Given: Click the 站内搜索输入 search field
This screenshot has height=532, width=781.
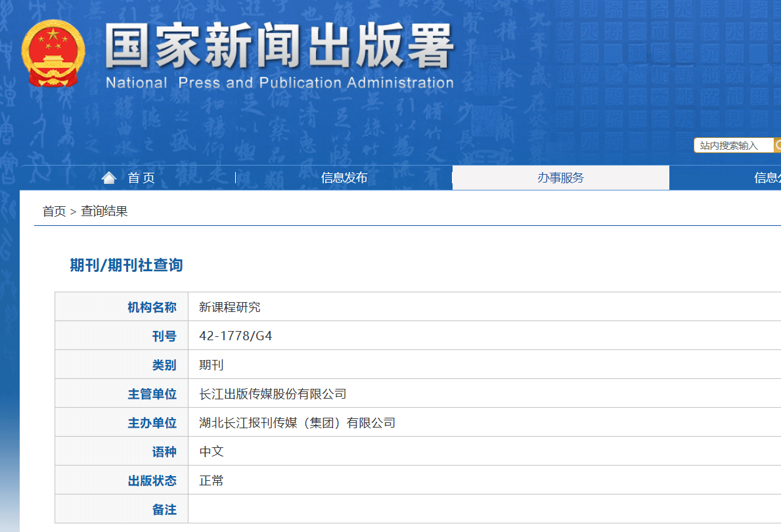Looking at the screenshot, I should (734, 145).
